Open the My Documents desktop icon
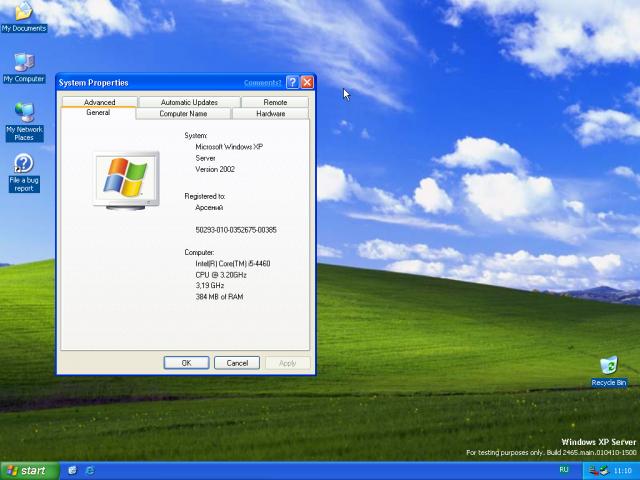 click(24, 16)
